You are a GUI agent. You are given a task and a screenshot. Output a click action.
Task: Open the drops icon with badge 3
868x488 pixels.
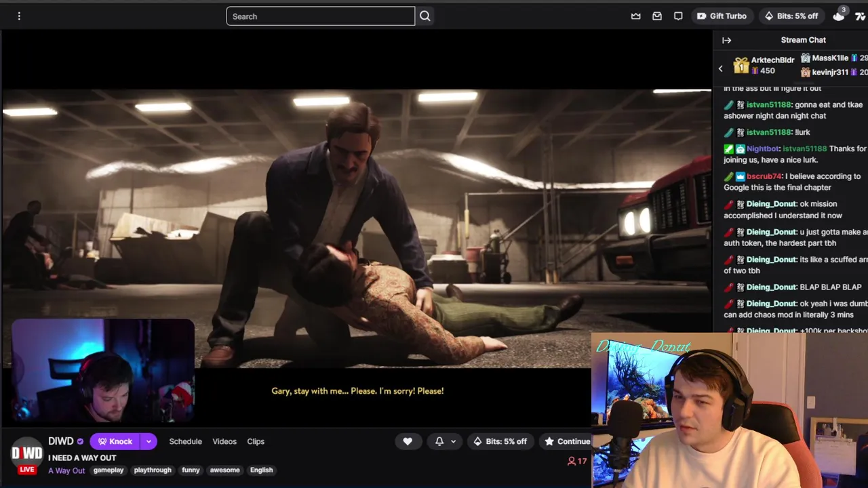coord(840,15)
